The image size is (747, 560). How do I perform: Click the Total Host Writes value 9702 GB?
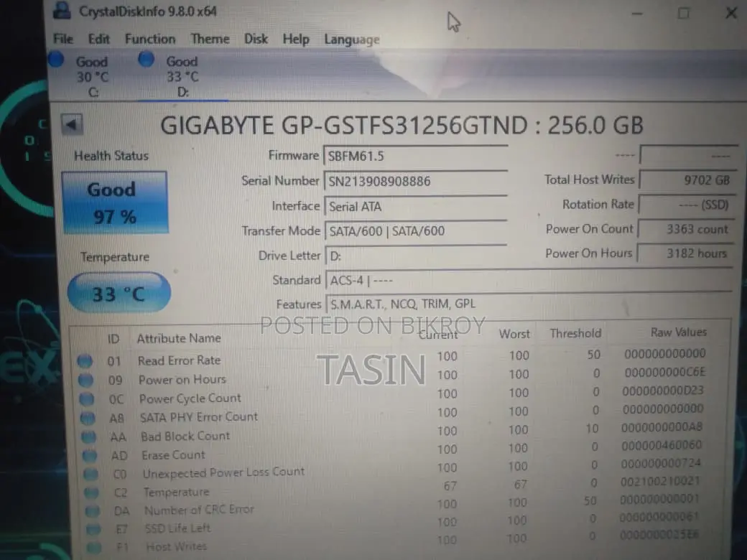(x=686, y=180)
